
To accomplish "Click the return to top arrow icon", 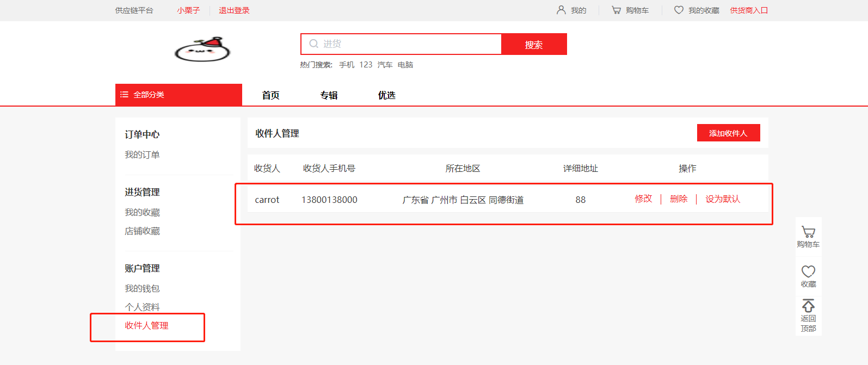I will coord(808,306).
